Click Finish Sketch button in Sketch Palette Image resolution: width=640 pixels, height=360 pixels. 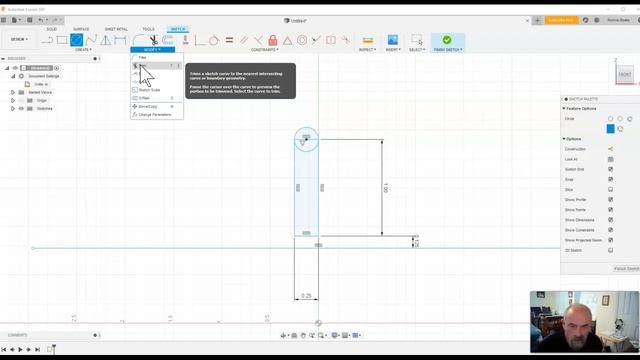click(x=627, y=269)
